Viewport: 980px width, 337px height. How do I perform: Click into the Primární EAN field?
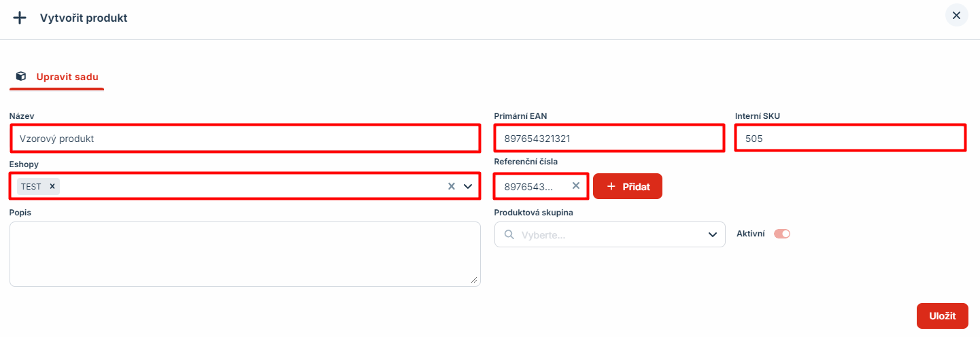click(x=609, y=138)
